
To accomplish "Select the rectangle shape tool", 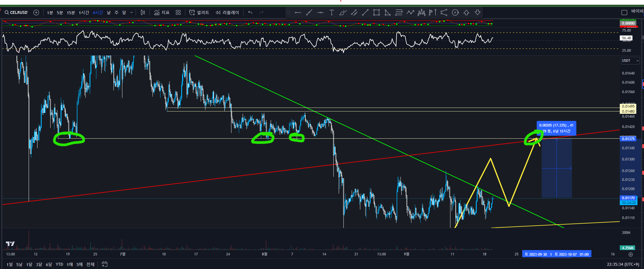I will tap(377, 12).
